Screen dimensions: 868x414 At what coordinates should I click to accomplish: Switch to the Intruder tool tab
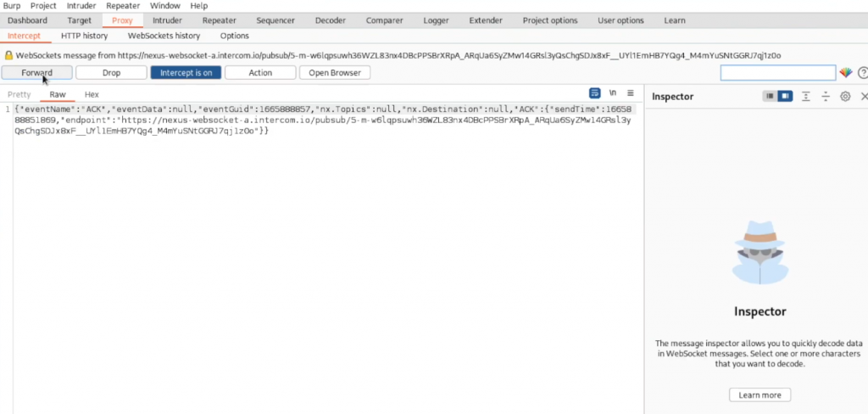[167, 20]
